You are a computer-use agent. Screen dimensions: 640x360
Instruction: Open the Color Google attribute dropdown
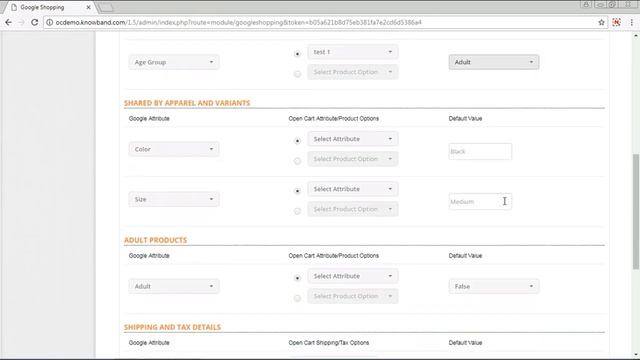click(x=174, y=149)
